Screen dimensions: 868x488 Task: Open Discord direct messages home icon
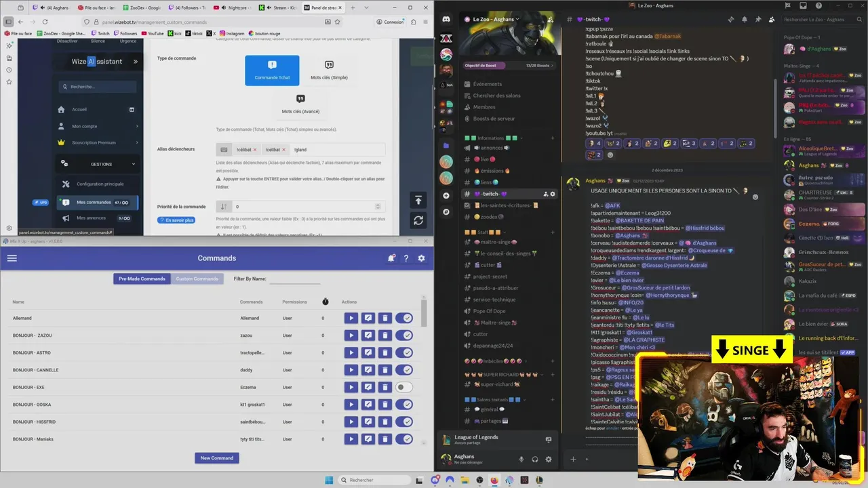point(446,20)
